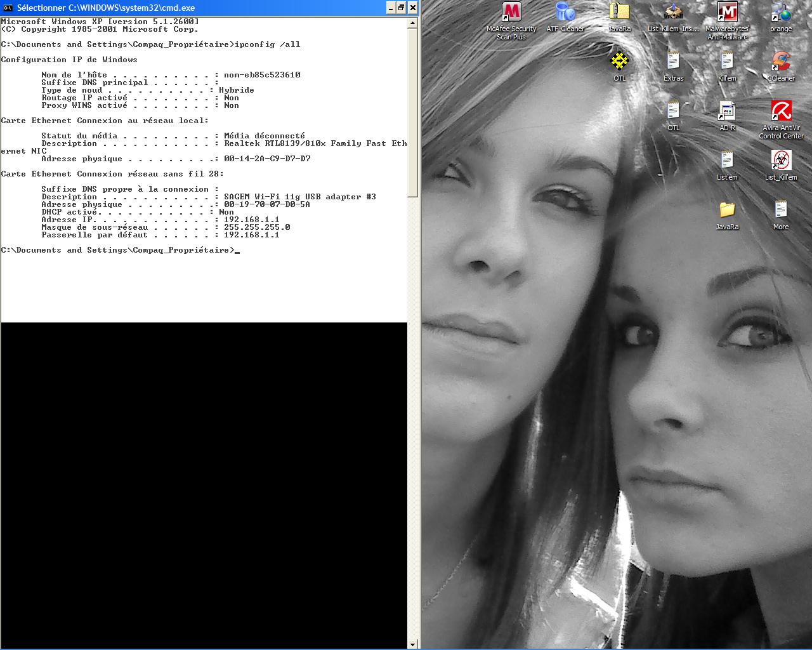Image resolution: width=812 pixels, height=650 pixels.
Task: Click the 'Proxy WINS activé' line
Action: coord(140,105)
